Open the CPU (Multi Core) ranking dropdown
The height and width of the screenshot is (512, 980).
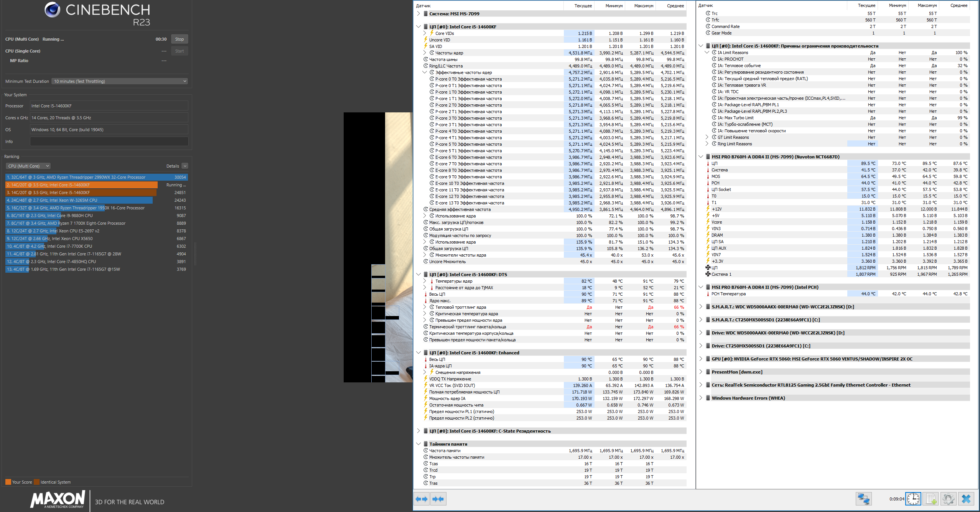28,166
